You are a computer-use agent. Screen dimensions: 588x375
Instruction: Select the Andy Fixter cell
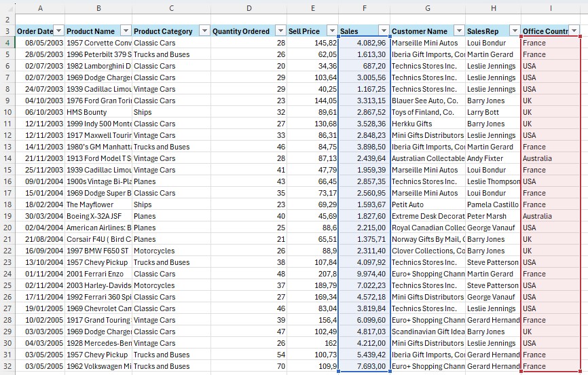pyautogui.click(x=492, y=158)
